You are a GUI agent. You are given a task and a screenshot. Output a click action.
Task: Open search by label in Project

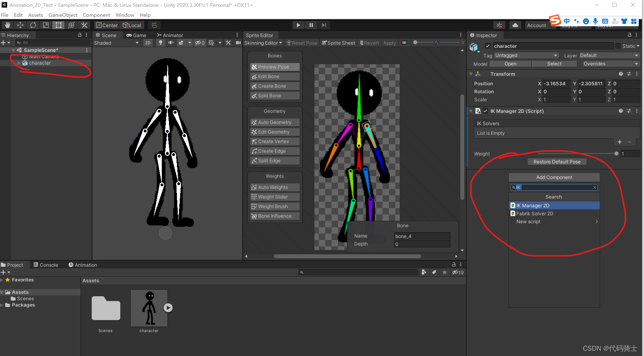434,272
